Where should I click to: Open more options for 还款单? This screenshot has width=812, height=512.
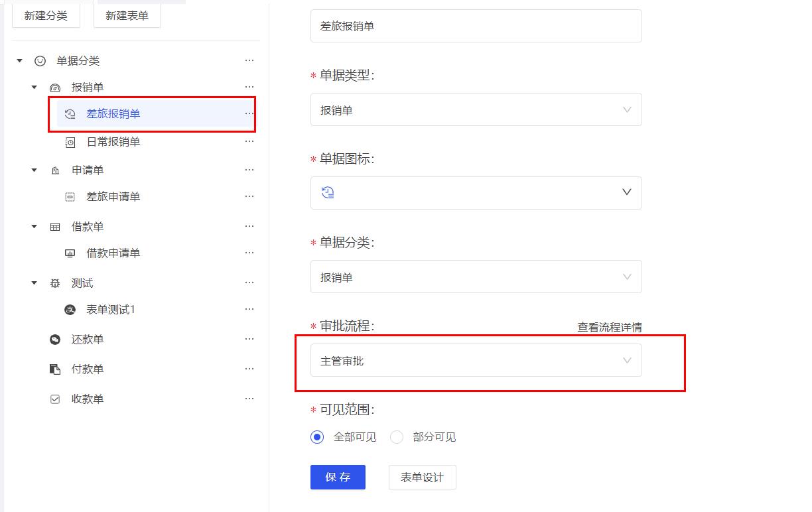[x=249, y=338]
